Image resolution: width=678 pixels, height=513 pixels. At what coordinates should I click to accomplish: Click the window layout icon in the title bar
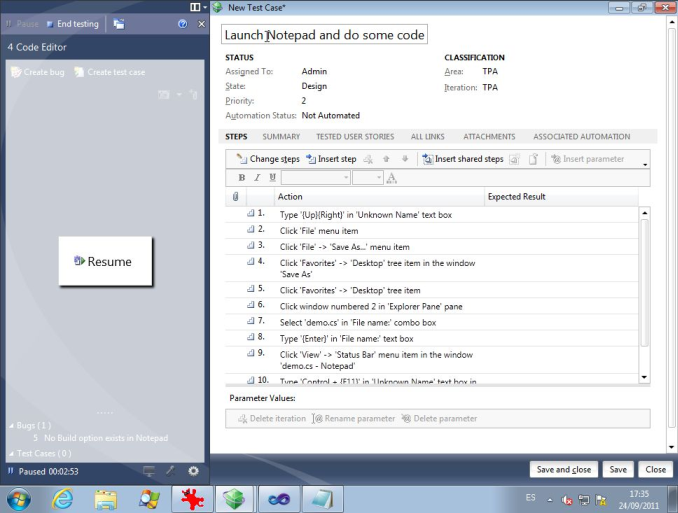coord(195,7)
